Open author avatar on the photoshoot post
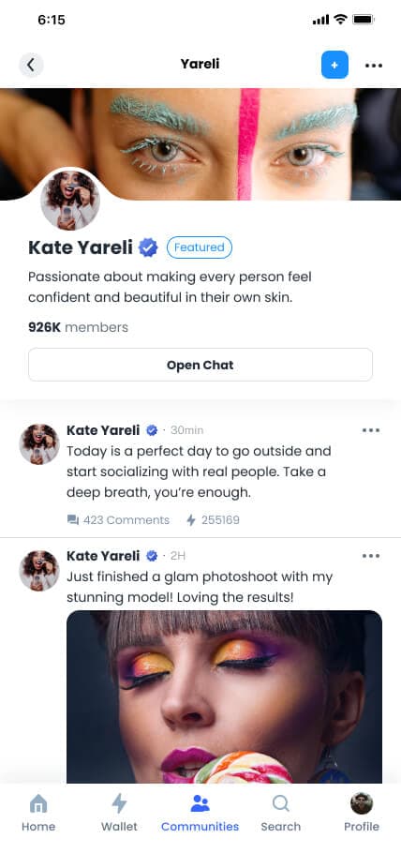Screen dimensions: 401x868 tap(39, 570)
